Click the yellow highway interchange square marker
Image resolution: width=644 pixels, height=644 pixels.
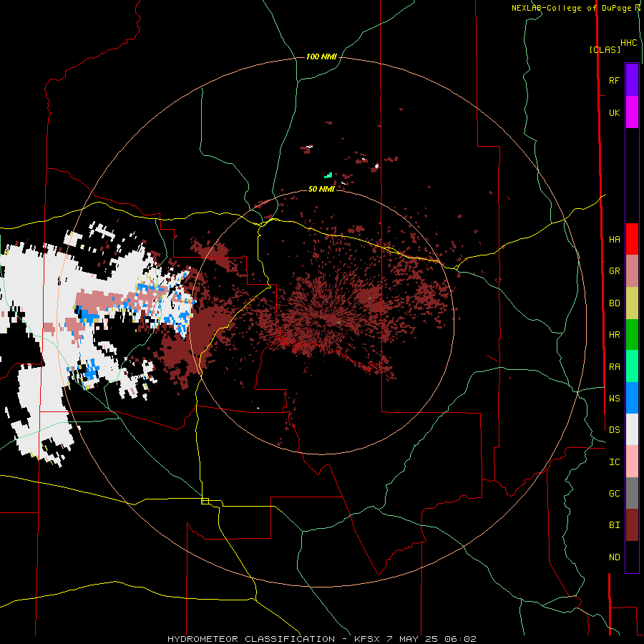tap(205, 501)
